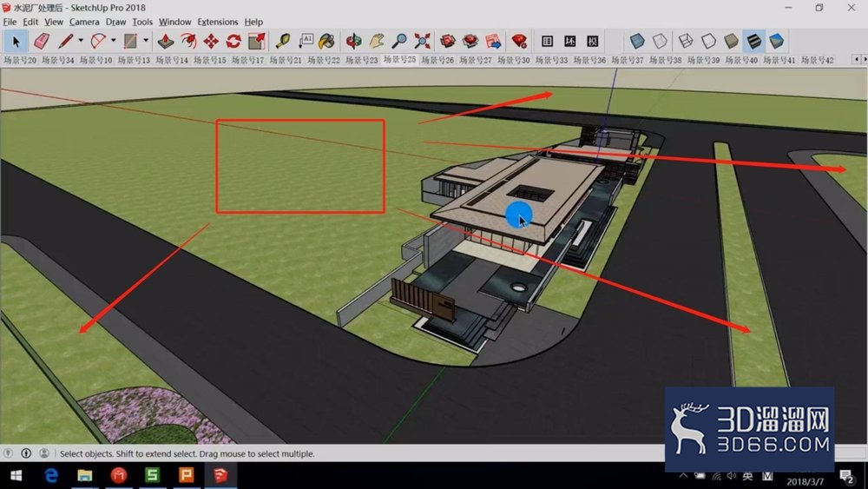
Task: Click the Zoom Extents icon
Action: pyautogui.click(x=422, y=41)
